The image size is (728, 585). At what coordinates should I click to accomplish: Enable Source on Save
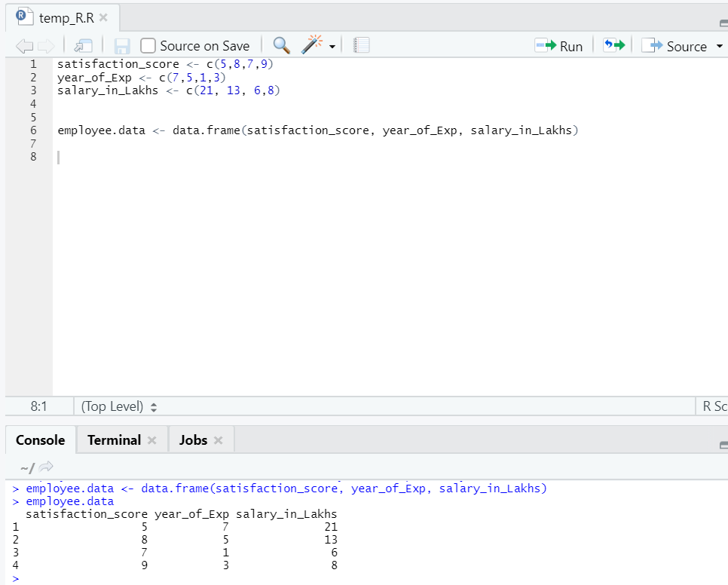(147, 45)
